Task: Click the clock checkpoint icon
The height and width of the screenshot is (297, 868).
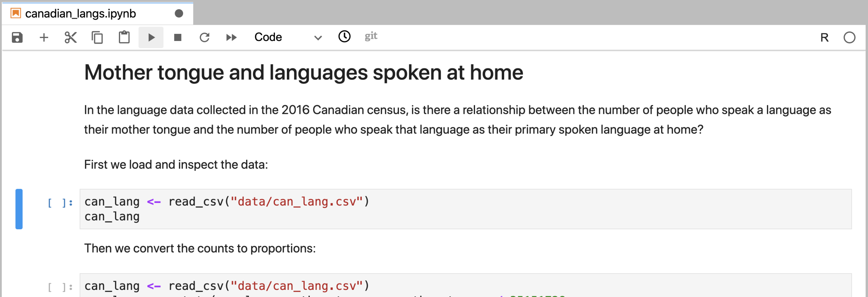Action: coord(344,37)
